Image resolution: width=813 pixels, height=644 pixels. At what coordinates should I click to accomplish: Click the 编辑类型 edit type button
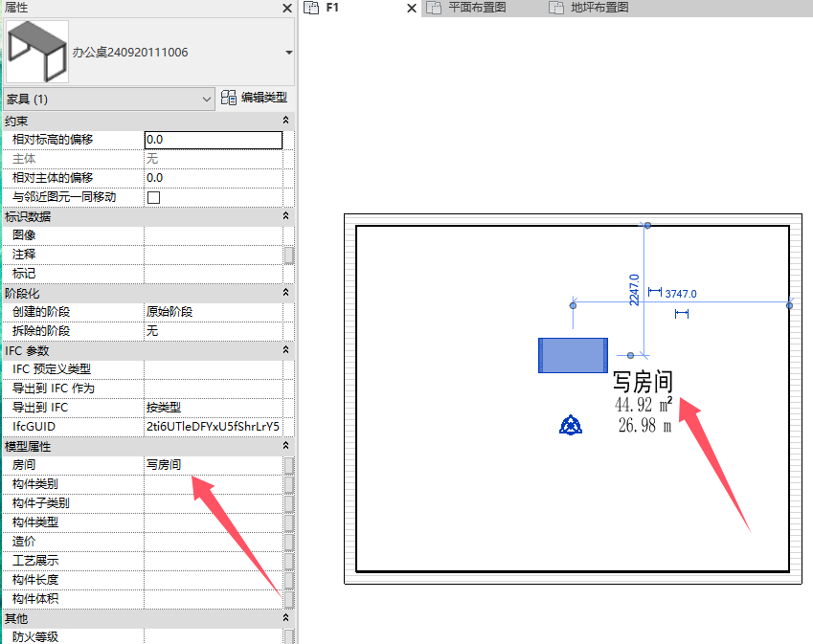254,98
